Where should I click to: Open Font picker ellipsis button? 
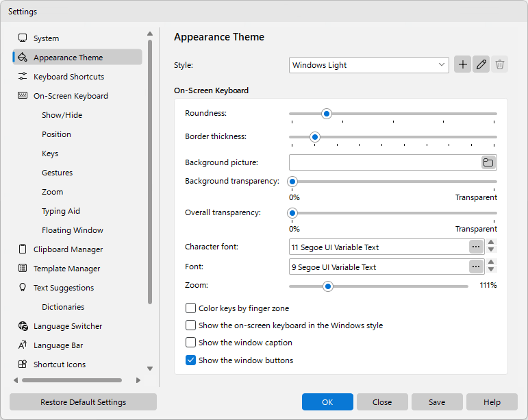tap(476, 267)
